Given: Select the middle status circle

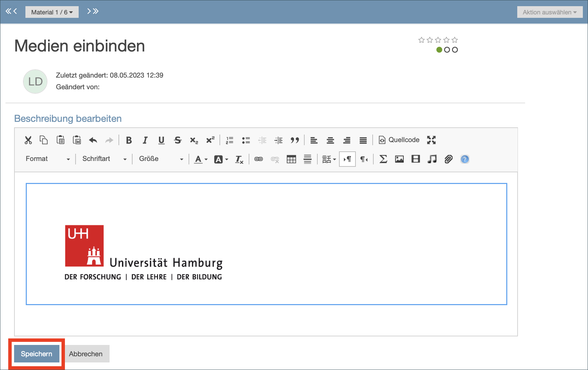Looking at the screenshot, I should 447,50.
